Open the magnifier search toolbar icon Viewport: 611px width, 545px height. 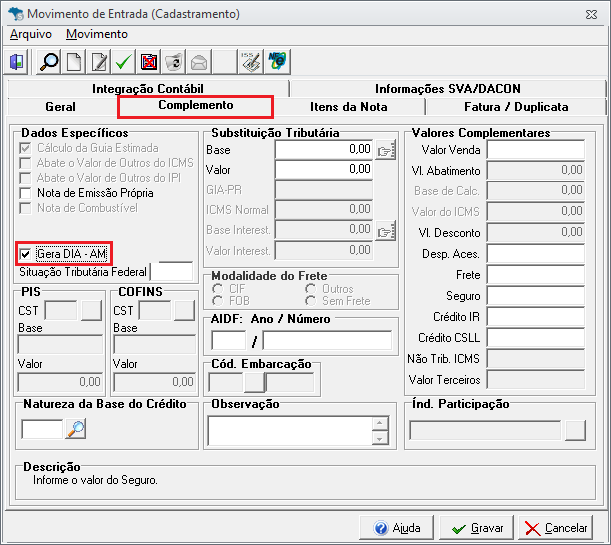coord(49,62)
